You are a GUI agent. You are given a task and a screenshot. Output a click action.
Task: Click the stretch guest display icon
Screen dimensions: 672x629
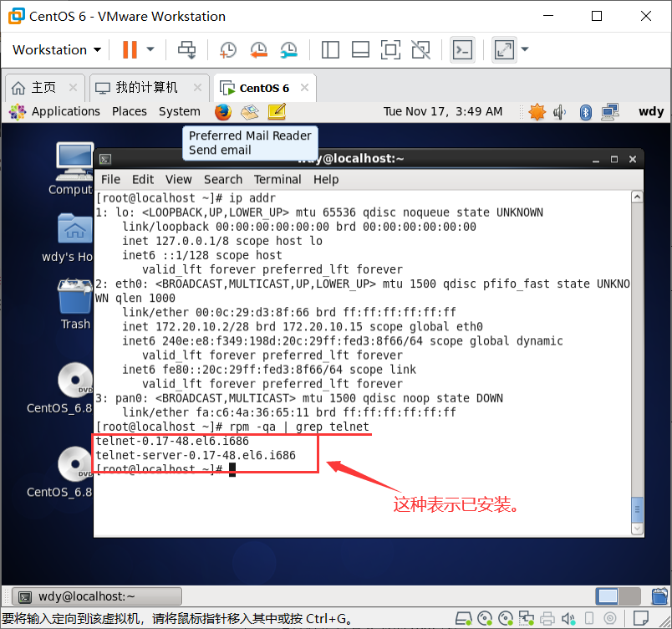click(x=504, y=49)
